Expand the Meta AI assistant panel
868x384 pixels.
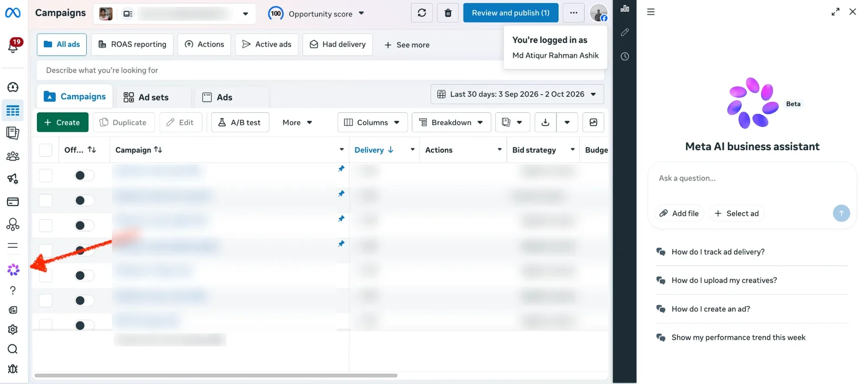pyautogui.click(x=835, y=12)
